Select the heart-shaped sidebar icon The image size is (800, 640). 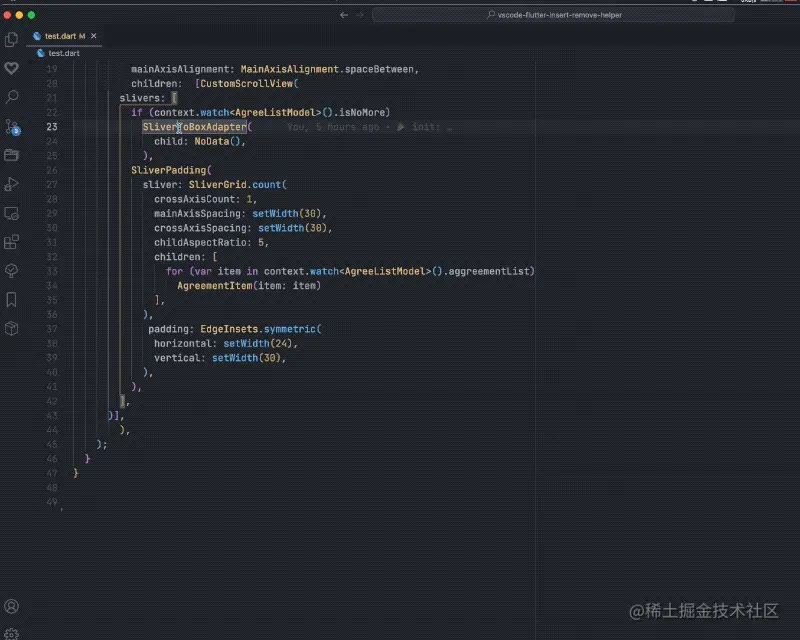click(12, 68)
